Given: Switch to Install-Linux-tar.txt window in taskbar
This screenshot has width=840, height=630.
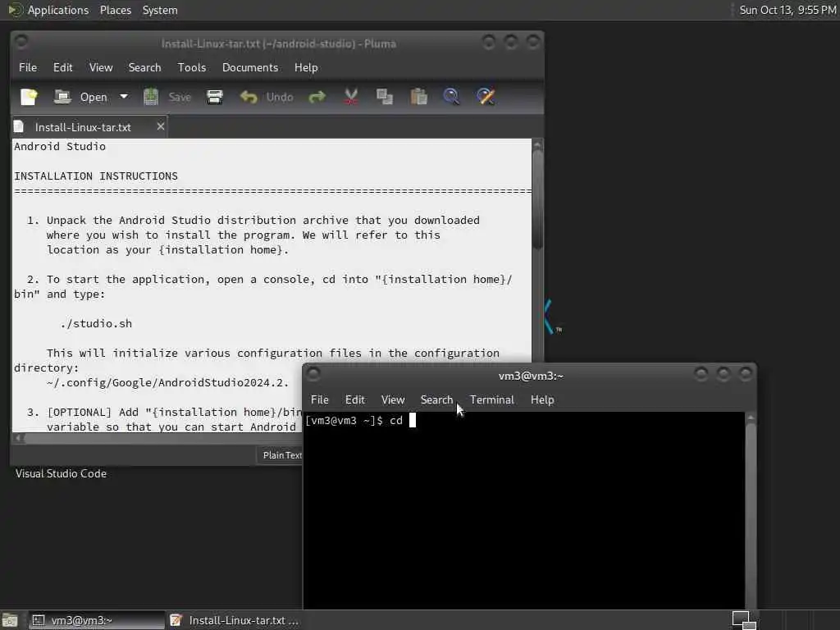Looking at the screenshot, I should (235, 620).
